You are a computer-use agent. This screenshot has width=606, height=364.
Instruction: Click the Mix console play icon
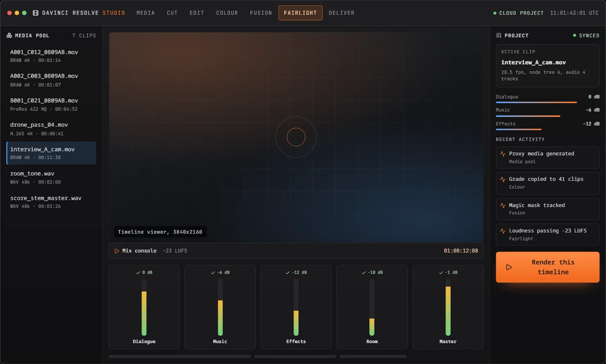(117, 251)
